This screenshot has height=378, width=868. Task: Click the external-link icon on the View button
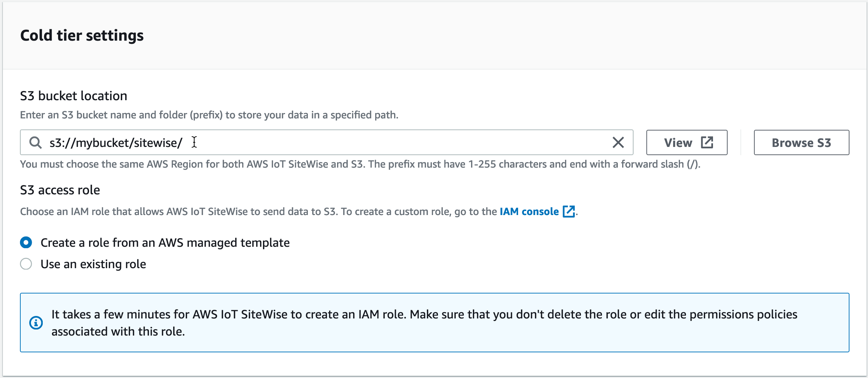click(707, 142)
